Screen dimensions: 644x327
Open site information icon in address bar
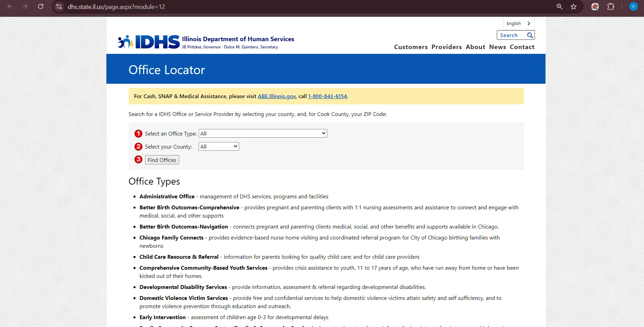point(59,7)
